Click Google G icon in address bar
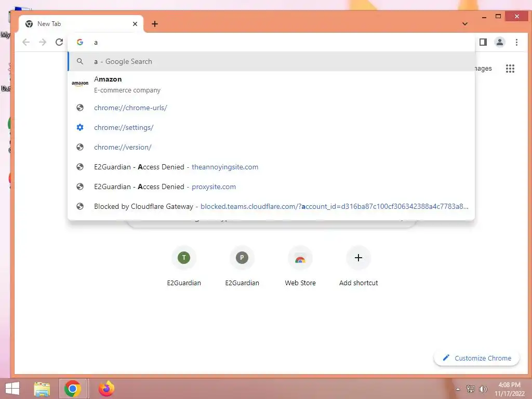 (80, 42)
